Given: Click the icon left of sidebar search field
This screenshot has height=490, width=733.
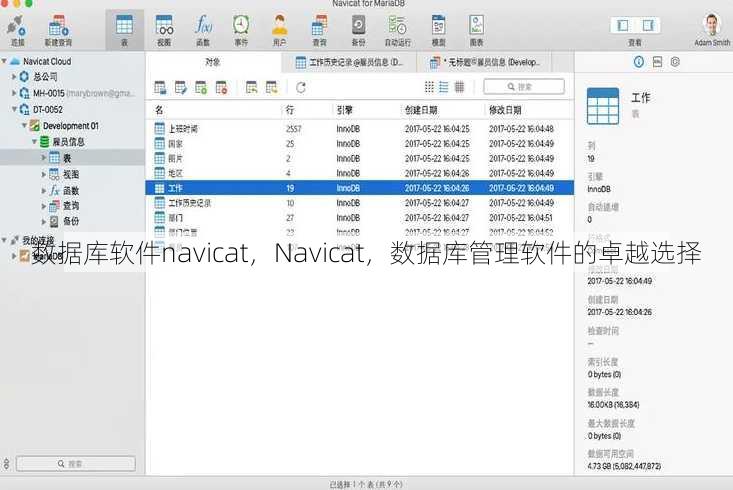Looking at the screenshot, I should [6, 463].
